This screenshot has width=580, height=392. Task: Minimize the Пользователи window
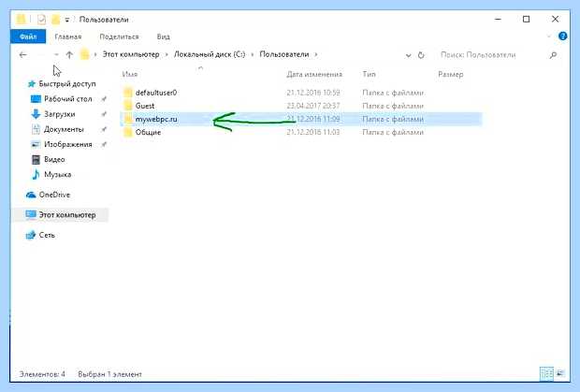pos(499,20)
